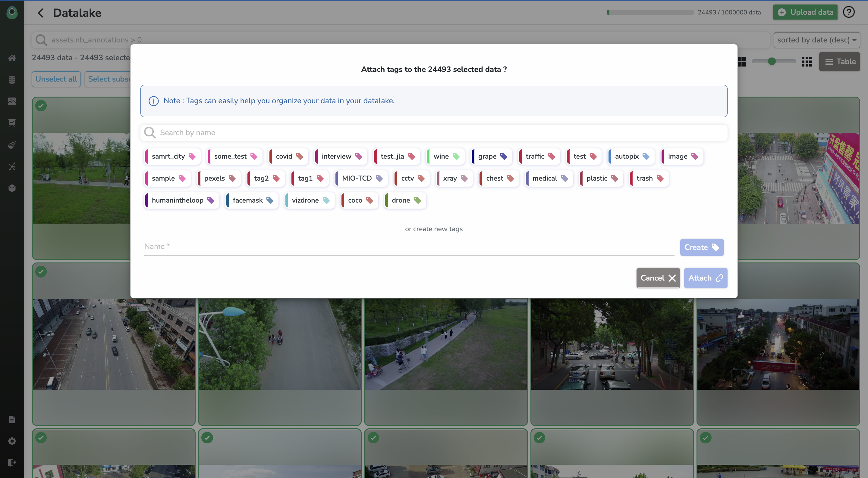Open settings gear in sidebar
The image size is (868, 478).
click(x=12, y=441)
